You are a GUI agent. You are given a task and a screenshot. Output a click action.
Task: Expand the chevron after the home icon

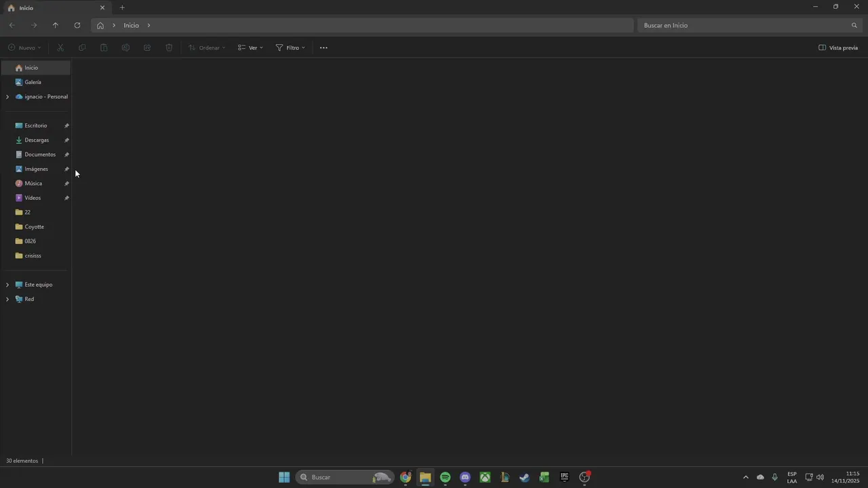click(114, 25)
